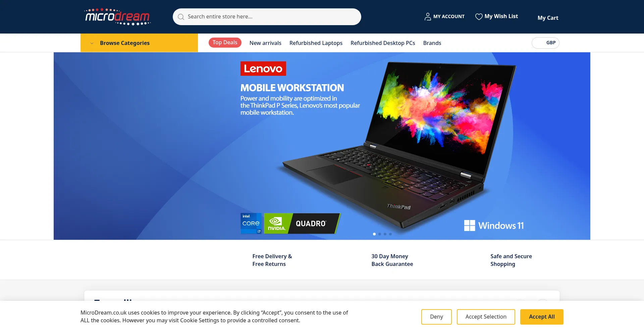Select the first carousel dot
The height and width of the screenshot is (333, 644).
374,234
